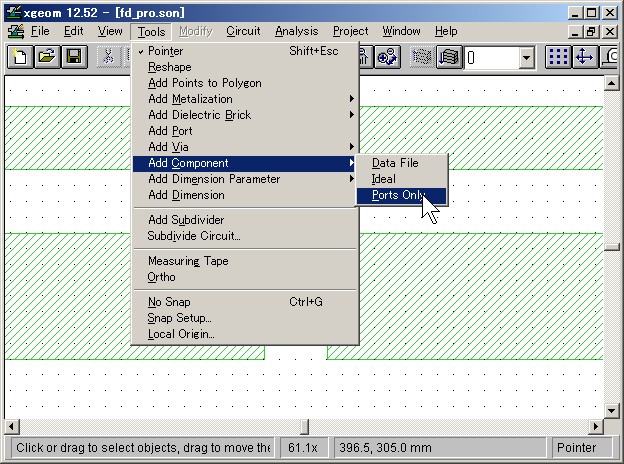The image size is (624, 464).
Task: Open the Project menu
Action: 351,31
